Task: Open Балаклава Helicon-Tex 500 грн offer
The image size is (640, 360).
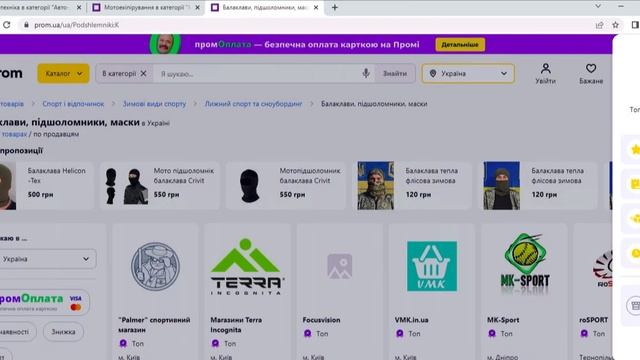Action: tap(46, 185)
